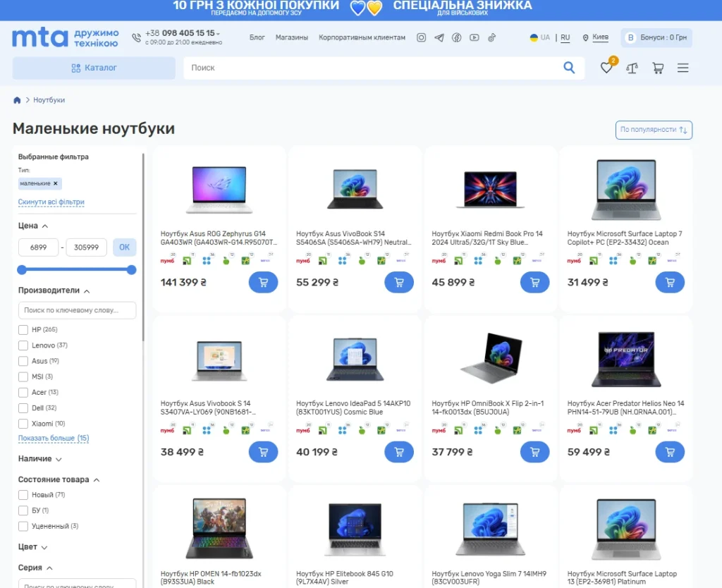Image resolution: width=722 pixels, height=588 pixels.
Task: Open the Lenovo Yoga Slim 7 thumbnail
Action: 491,529
